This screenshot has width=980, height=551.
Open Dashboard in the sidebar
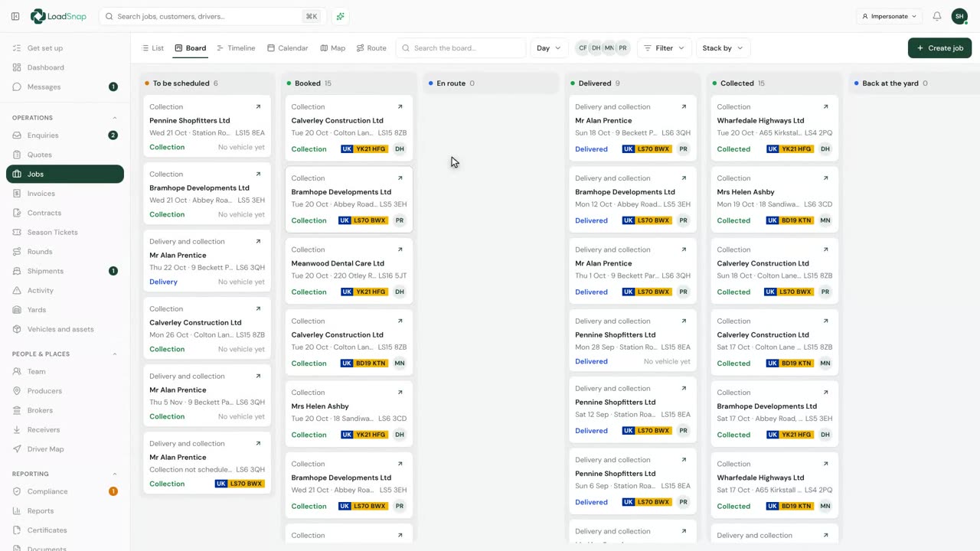point(65,67)
